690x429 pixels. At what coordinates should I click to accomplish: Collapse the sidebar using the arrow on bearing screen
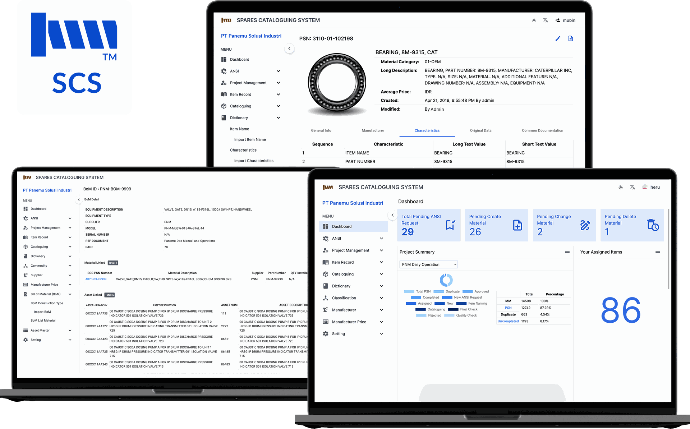(289, 47)
